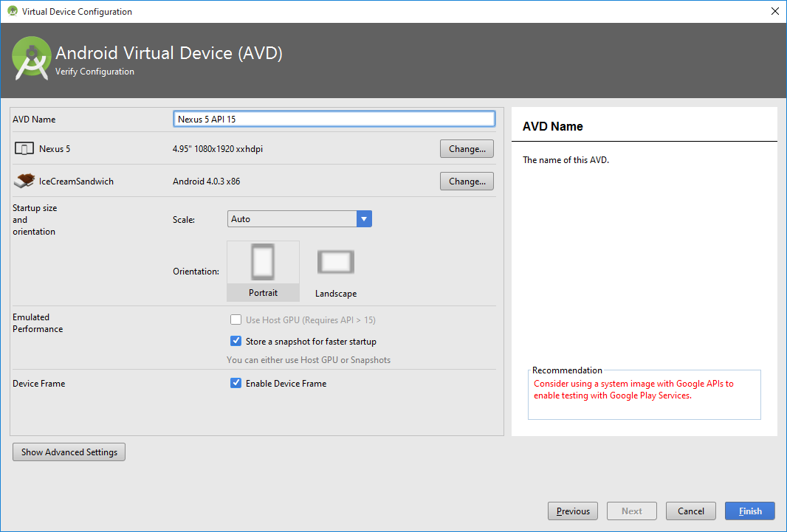Click the Verify Configuration subtitle

pyautogui.click(x=94, y=72)
